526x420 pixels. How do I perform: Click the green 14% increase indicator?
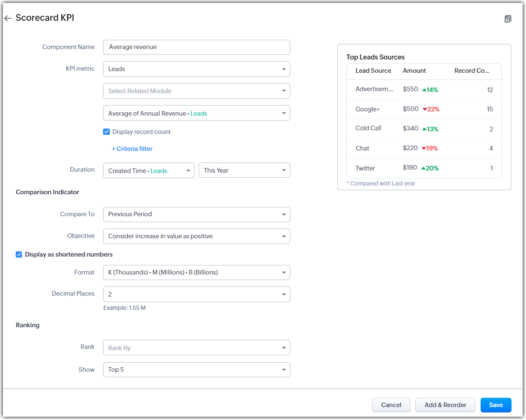pos(430,90)
